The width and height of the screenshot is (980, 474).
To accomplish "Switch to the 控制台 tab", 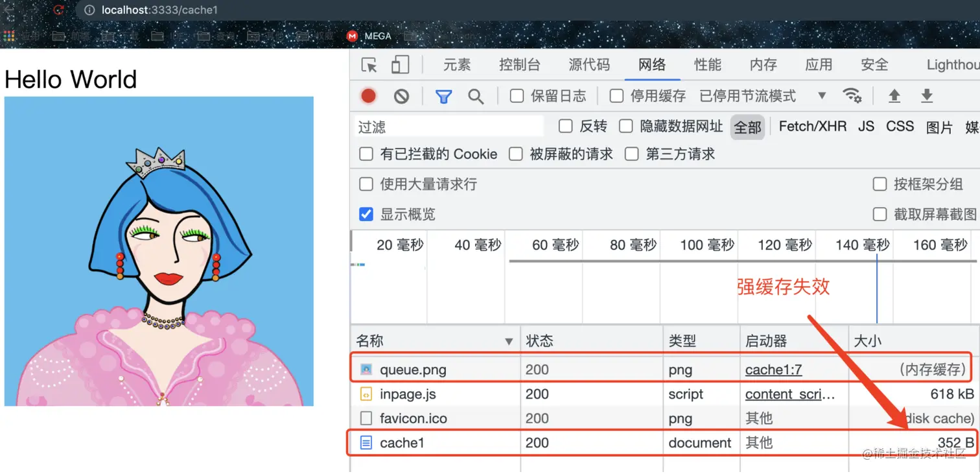I will click(x=520, y=65).
